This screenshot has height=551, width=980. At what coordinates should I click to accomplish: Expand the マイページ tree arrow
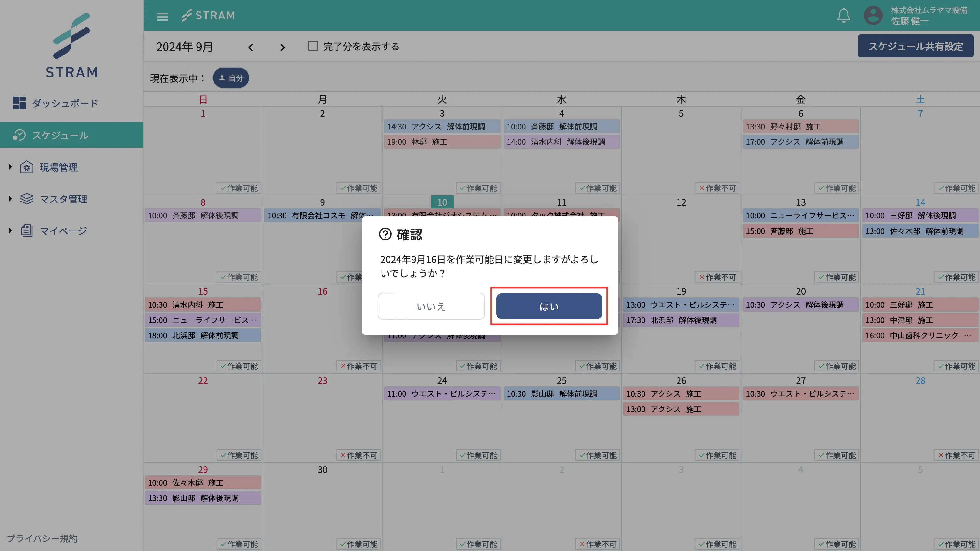pos(10,231)
